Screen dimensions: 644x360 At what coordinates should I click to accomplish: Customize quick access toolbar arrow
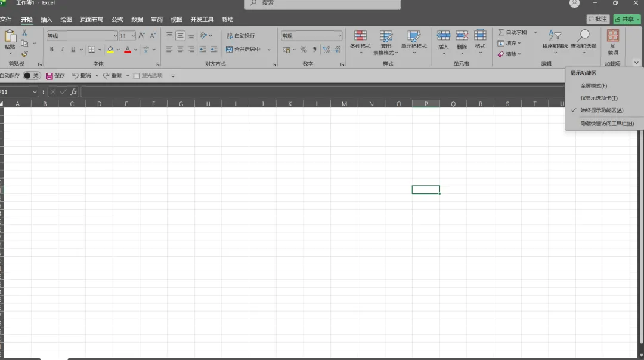[x=173, y=76]
